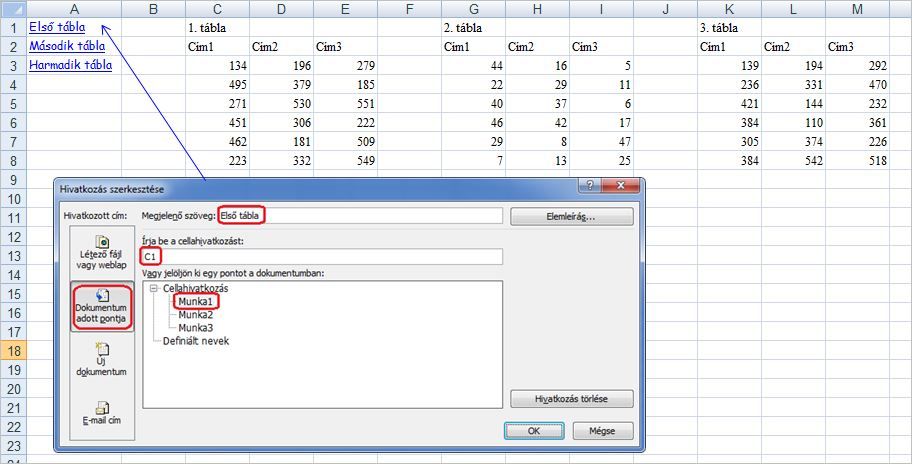Screen dimensions: 912x464
Task: Select row 1 header
Action: [x=13, y=27]
